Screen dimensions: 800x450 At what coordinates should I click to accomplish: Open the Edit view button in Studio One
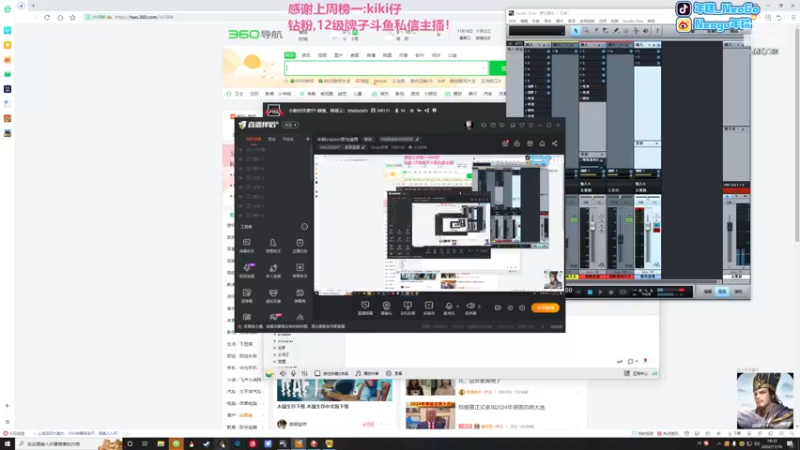[x=708, y=292]
